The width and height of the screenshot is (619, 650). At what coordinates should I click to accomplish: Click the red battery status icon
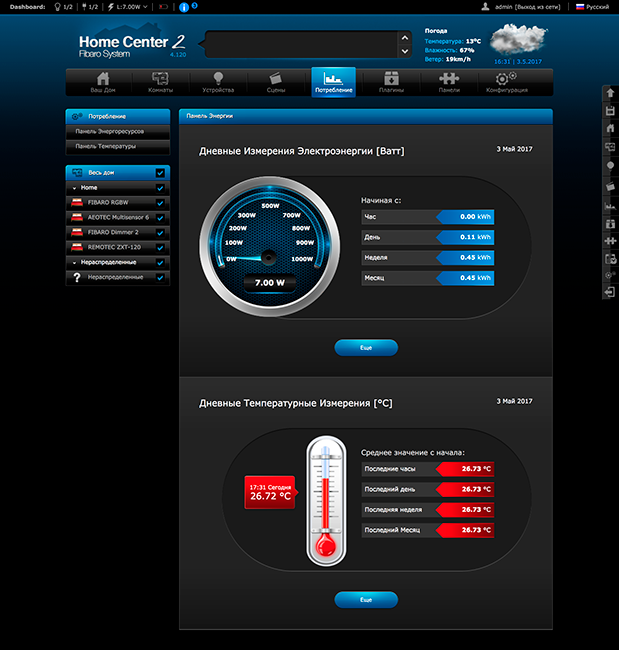pos(163,7)
